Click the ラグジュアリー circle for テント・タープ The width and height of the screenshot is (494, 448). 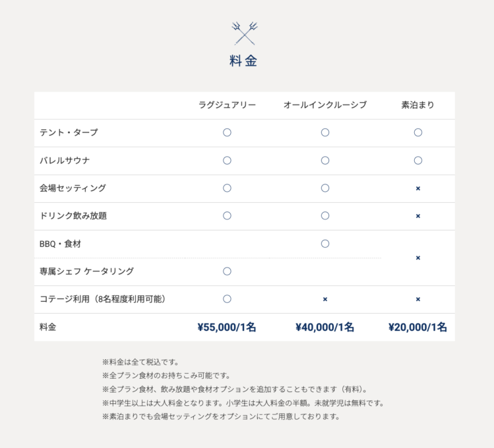[227, 132]
